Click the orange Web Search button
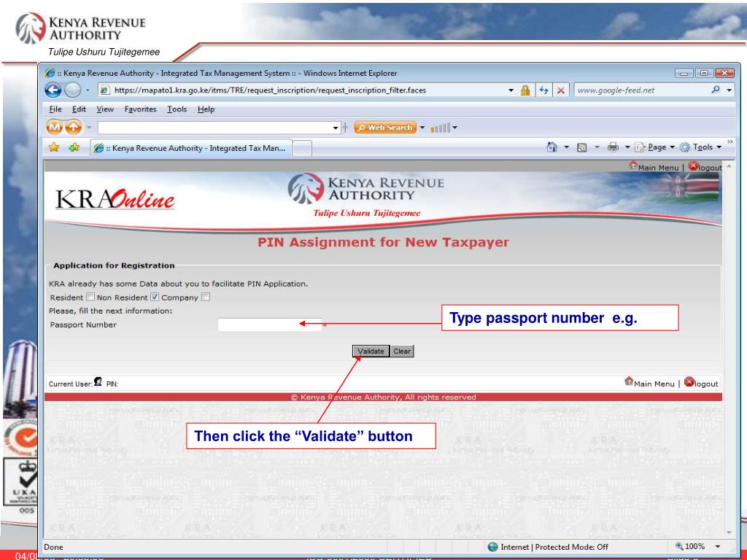This screenshot has width=747, height=560. coord(385,128)
